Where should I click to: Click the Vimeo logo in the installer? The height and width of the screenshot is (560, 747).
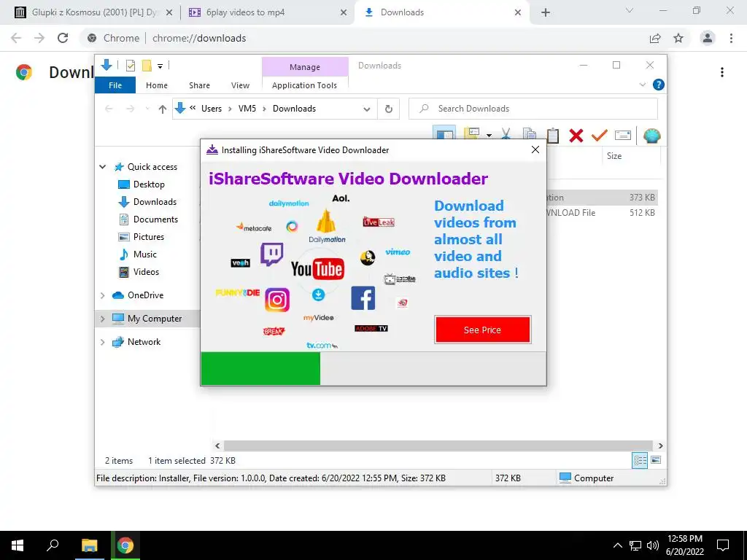click(x=398, y=252)
